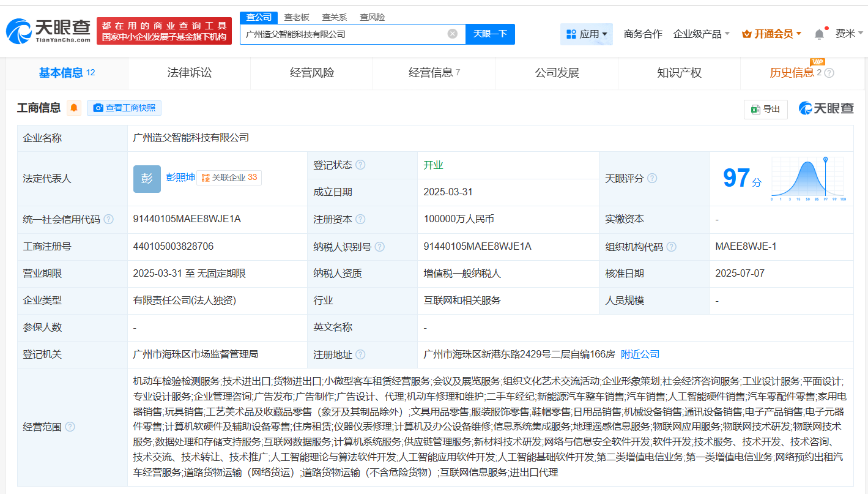Image resolution: width=868 pixels, height=494 pixels.
Task: Open the notification bell in header
Action: point(819,34)
